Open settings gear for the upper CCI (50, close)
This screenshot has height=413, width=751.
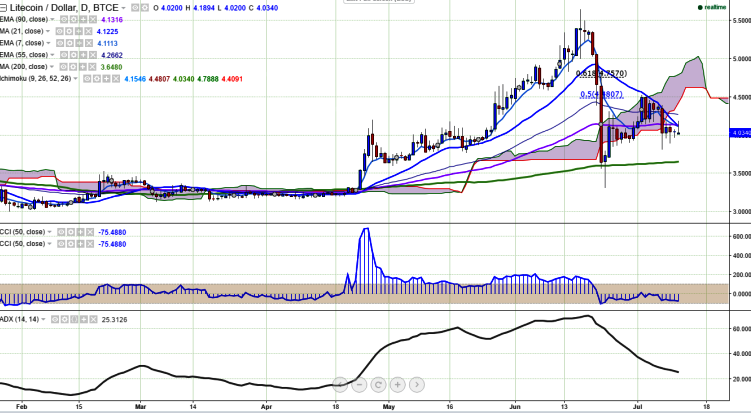[x=71, y=232]
